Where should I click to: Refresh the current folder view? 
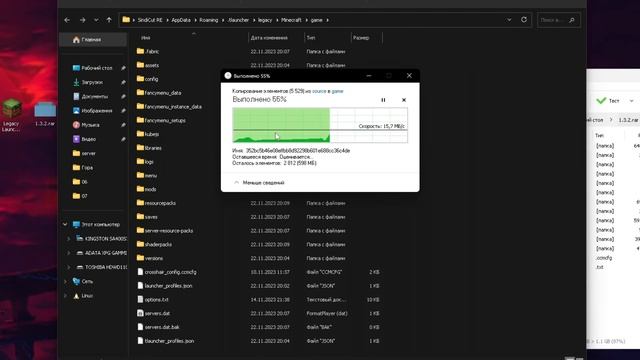coord(524,20)
